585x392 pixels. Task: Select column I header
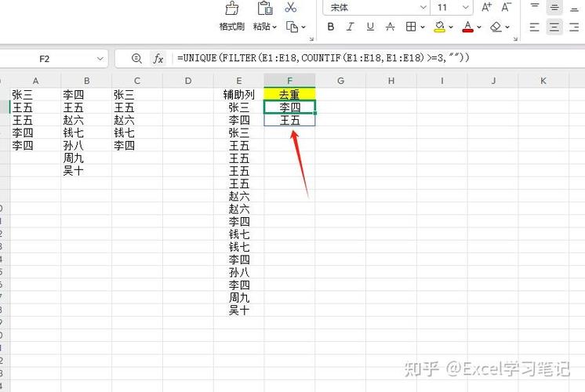442,81
